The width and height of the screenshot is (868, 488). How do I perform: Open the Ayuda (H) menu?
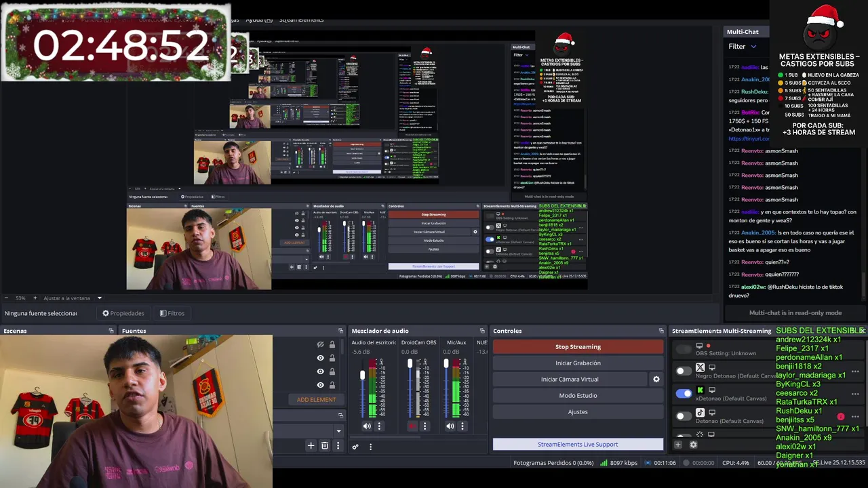pos(258,20)
